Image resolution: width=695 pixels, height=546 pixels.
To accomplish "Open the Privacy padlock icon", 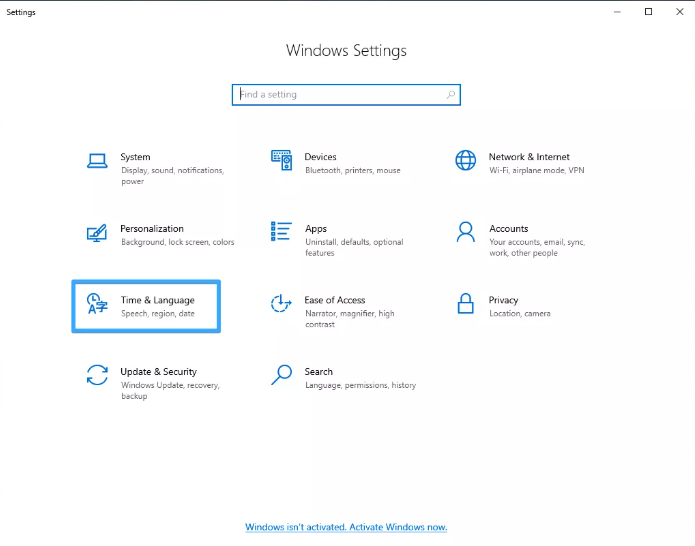I will [x=466, y=303].
